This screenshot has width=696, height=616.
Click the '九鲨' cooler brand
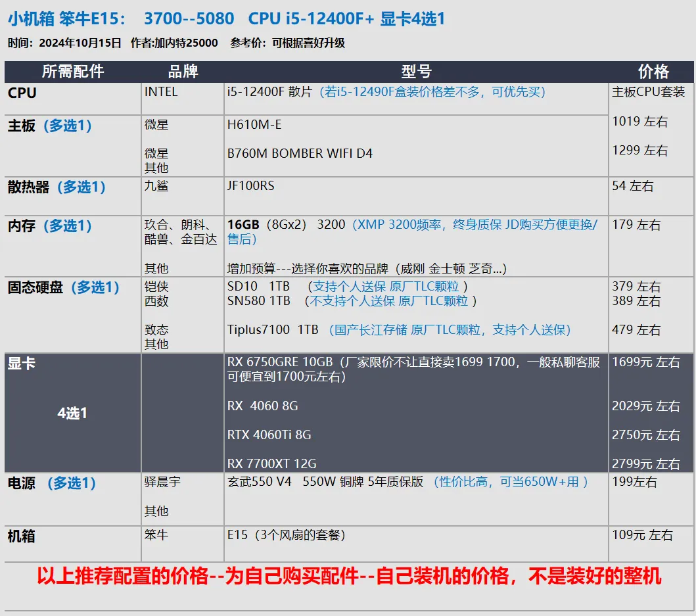pyautogui.click(x=156, y=185)
